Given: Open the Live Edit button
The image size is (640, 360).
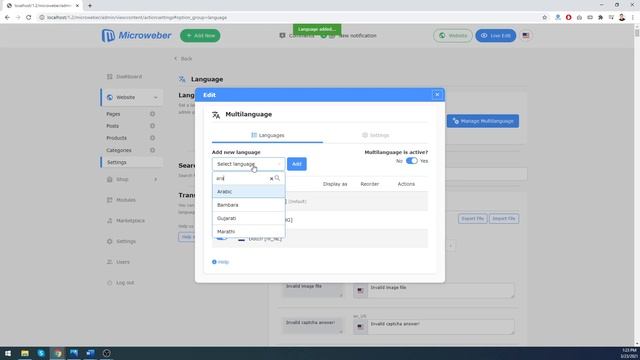Looking at the screenshot, I should point(496,36).
